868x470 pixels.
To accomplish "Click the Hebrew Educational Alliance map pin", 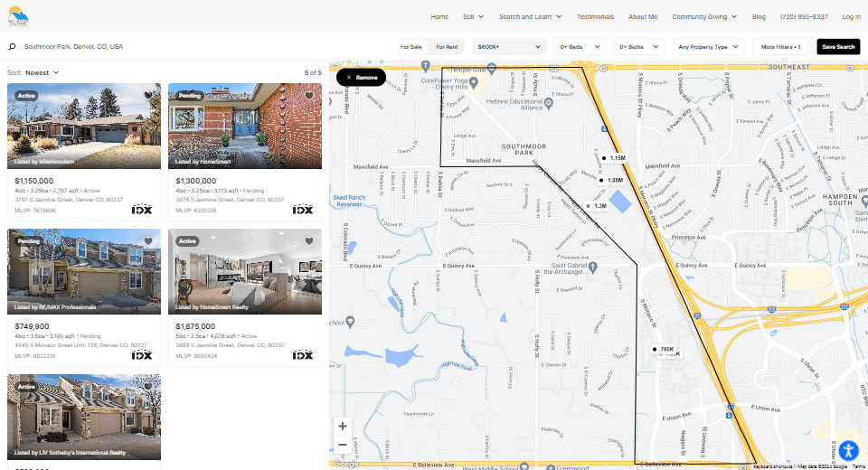I will click(x=549, y=102).
